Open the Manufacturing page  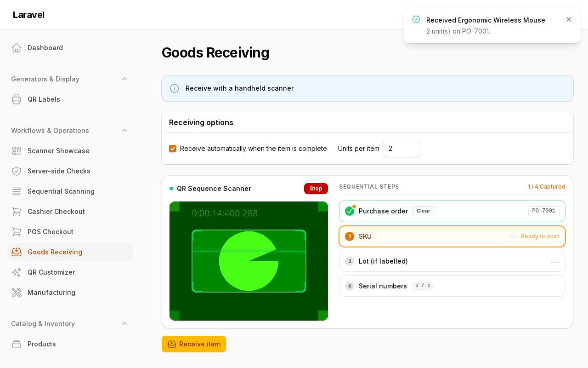(70, 293)
